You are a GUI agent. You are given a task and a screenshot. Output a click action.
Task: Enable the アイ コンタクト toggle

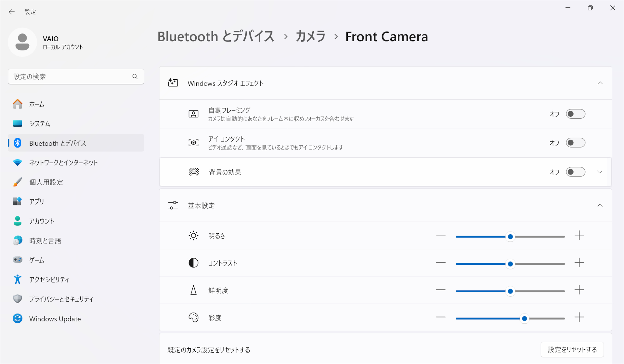(575, 143)
